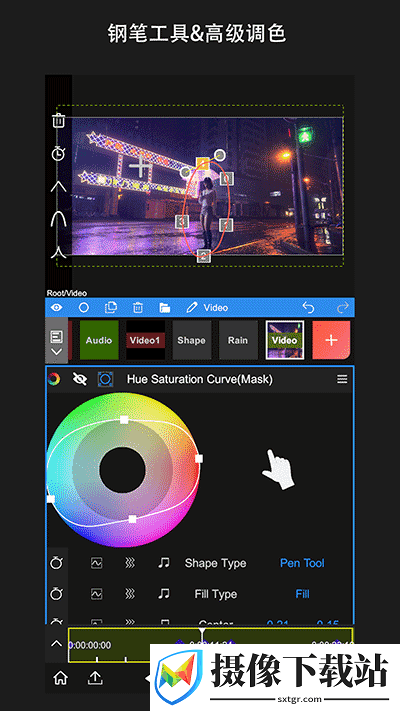Click the top control point on the hue wheel

124,420
